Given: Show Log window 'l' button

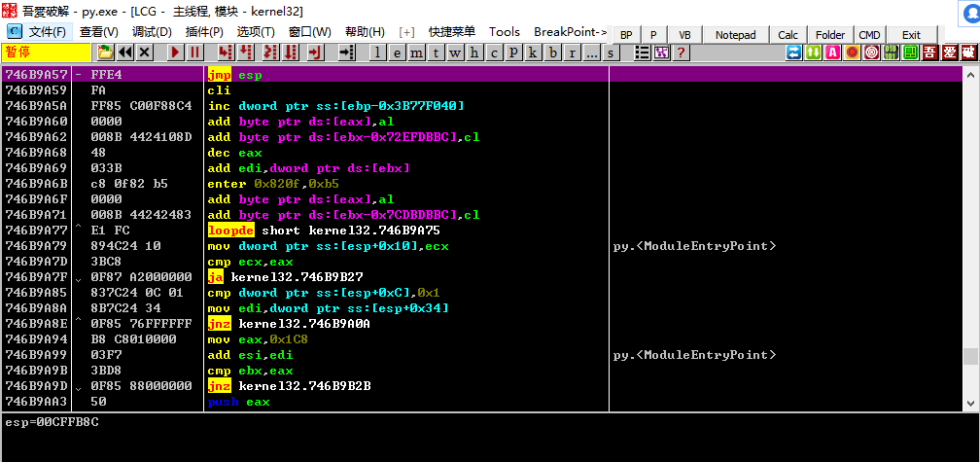Looking at the screenshot, I should click(x=377, y=53).
